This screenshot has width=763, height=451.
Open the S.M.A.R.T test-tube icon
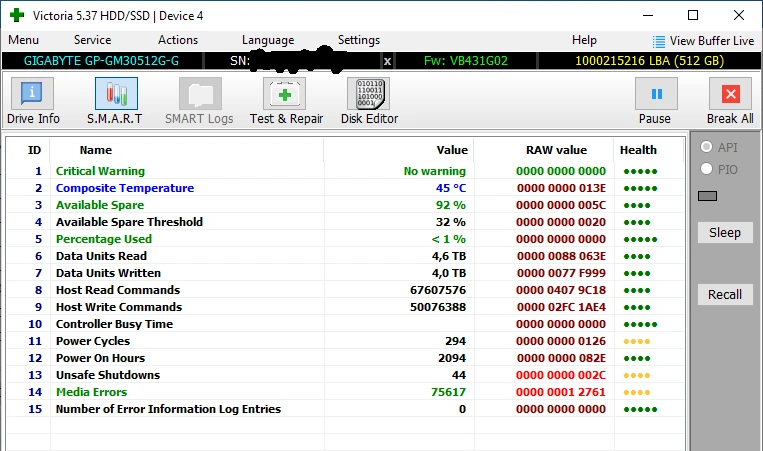(x=116, y=93)
